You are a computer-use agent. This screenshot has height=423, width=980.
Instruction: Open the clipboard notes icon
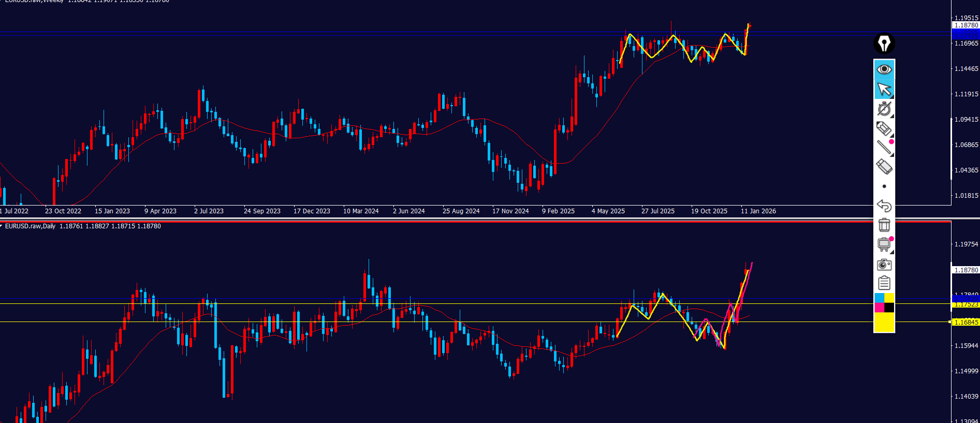[884, 283]
